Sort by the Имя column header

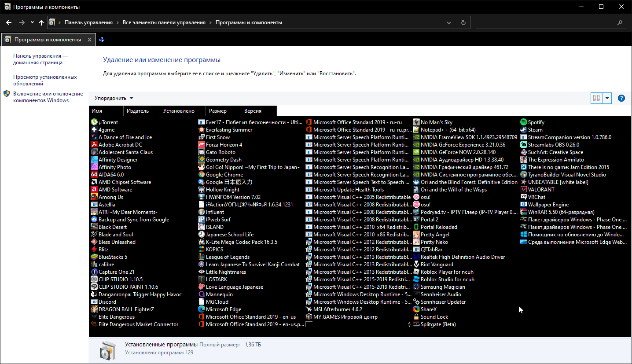point(106,111)
